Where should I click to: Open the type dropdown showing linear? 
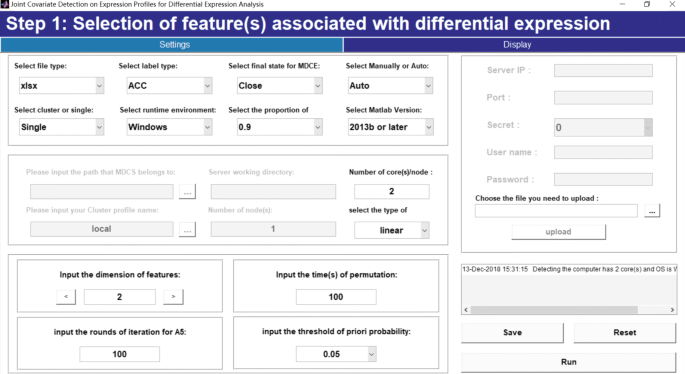(392, 230)
